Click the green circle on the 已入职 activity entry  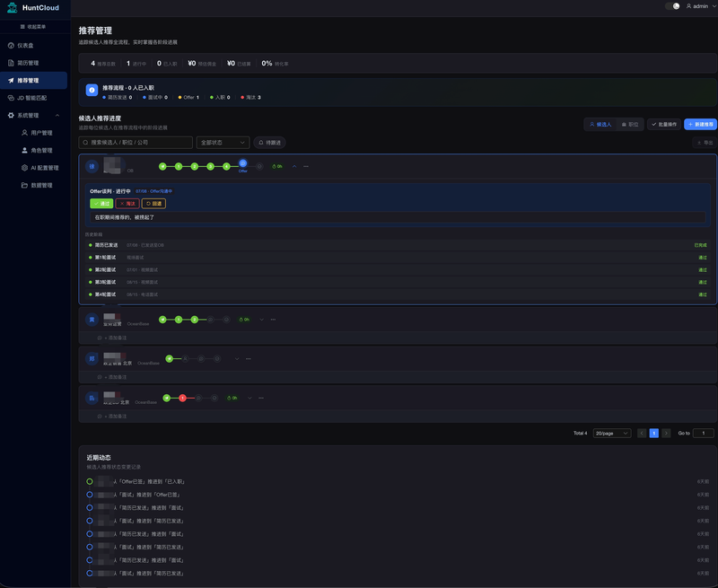(90, 481)
